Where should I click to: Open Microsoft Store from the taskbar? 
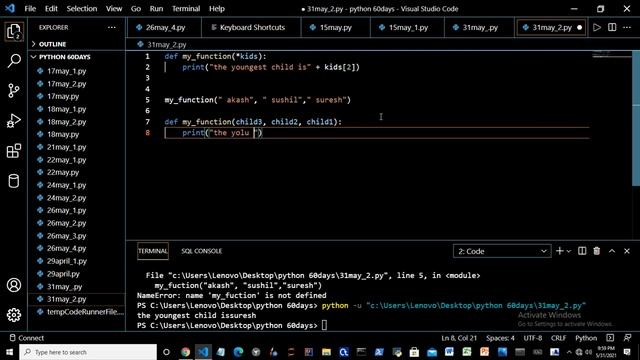(414, 352)
